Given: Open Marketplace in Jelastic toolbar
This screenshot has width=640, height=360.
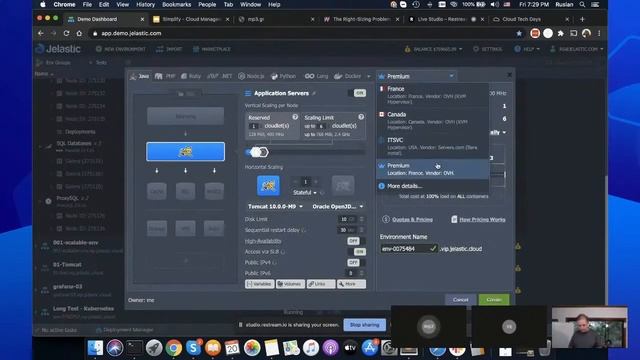Looking at the screenshot, I should (212, 49).
